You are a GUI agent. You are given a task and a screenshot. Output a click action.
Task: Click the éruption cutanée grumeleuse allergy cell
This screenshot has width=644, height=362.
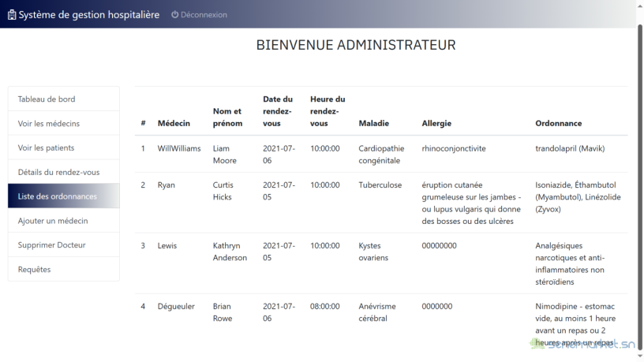471,203
